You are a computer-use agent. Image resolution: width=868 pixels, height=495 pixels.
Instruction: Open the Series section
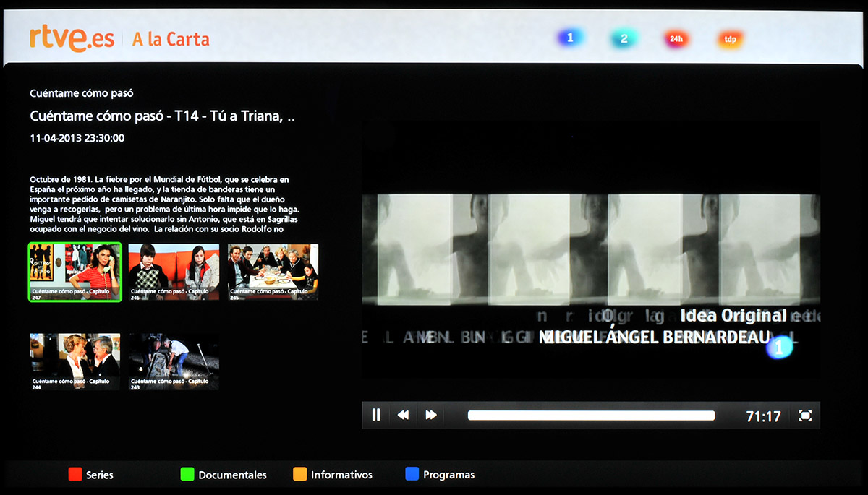[x=91, y=475]
